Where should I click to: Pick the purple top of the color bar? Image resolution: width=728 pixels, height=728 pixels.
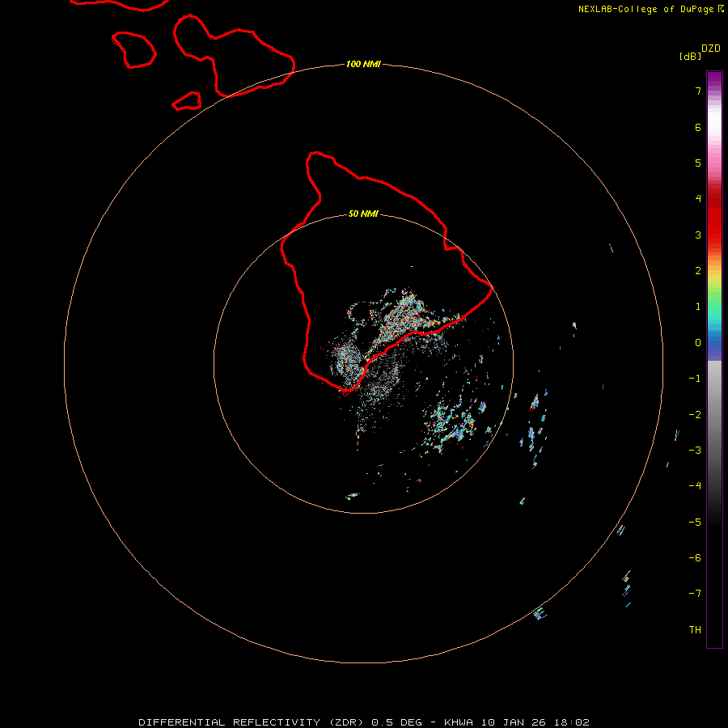click(x=714, y=79)
